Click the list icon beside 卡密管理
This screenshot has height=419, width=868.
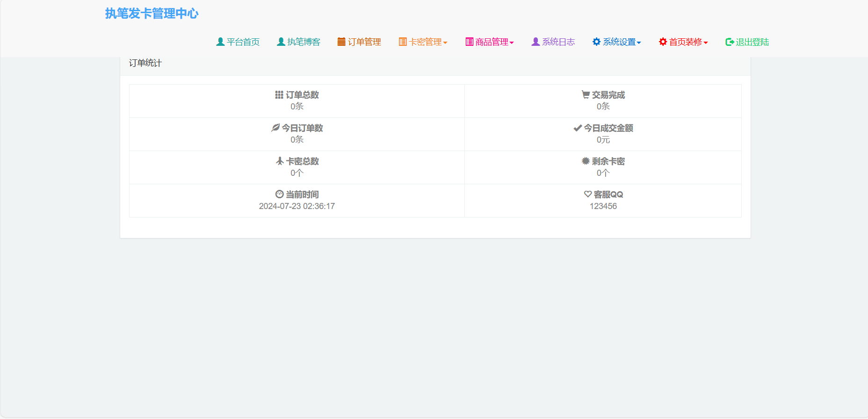click(x=403, y=42)
